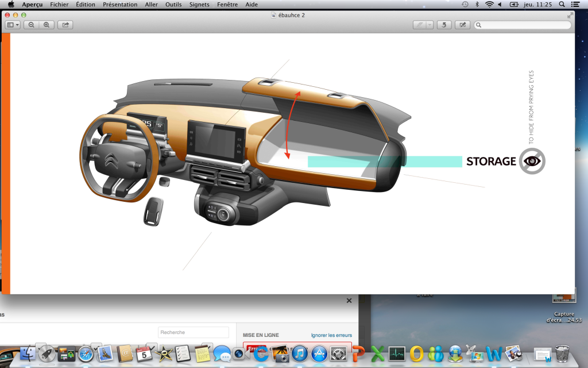The width and height of the screenshot is (588, 368).
Task: Open the Signets menu
Action: tap(199, 5)
